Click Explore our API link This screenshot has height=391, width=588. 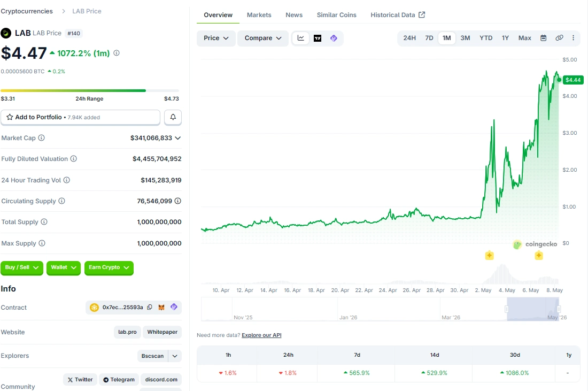[261, 335]
